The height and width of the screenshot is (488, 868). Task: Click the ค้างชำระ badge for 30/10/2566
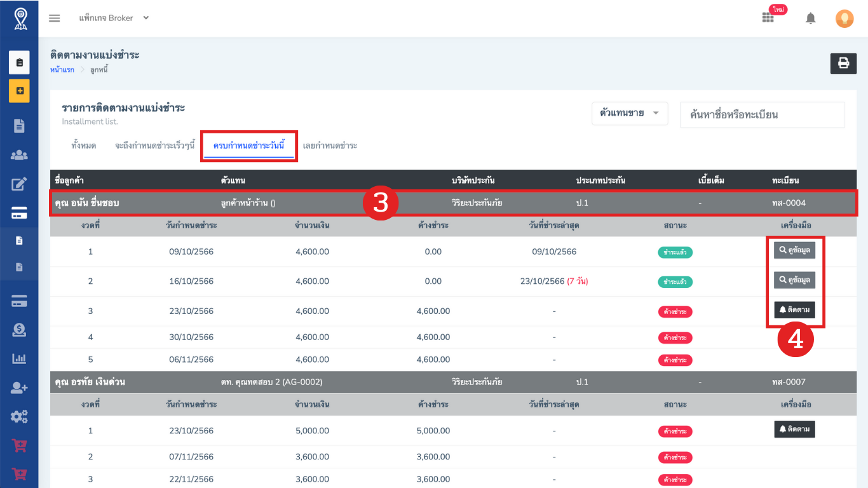tap(675, 337)
